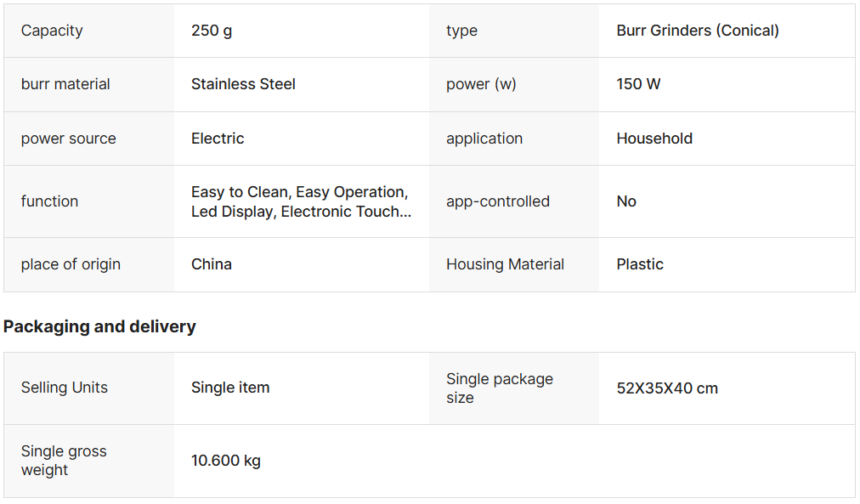Viewport: 860px width, 504px height.
Task: Click the truncated function value text
Action: tap(301, 202)
